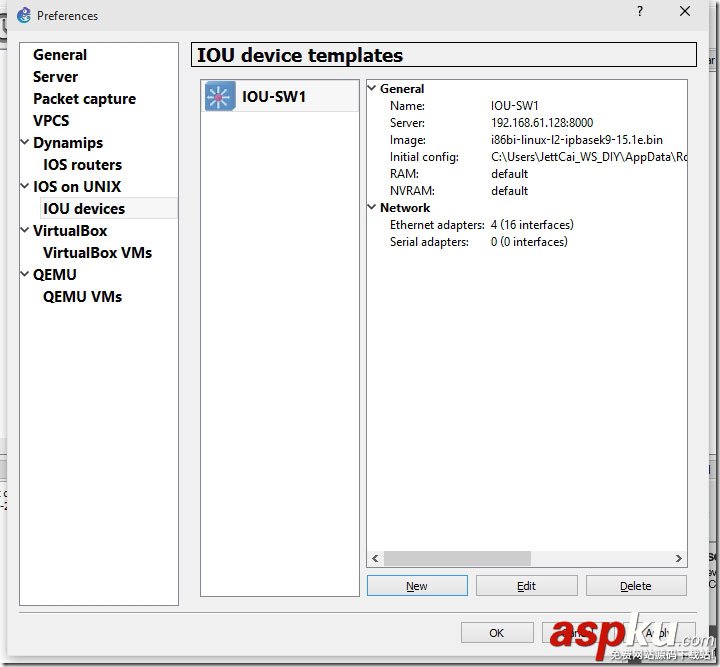Click the Initial config path value
The height and width of the screenshot is (667, 720).
[589, 157]
